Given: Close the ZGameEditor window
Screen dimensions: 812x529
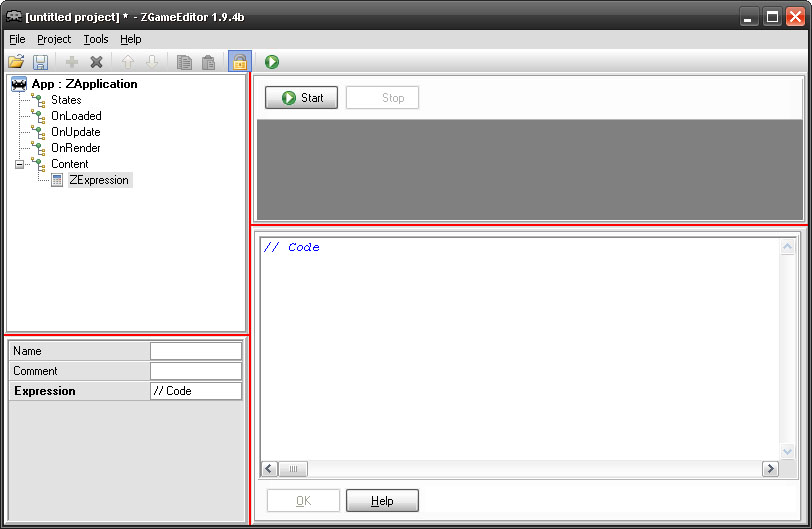Looking at the screenshot, I should (x=795, y=17).
